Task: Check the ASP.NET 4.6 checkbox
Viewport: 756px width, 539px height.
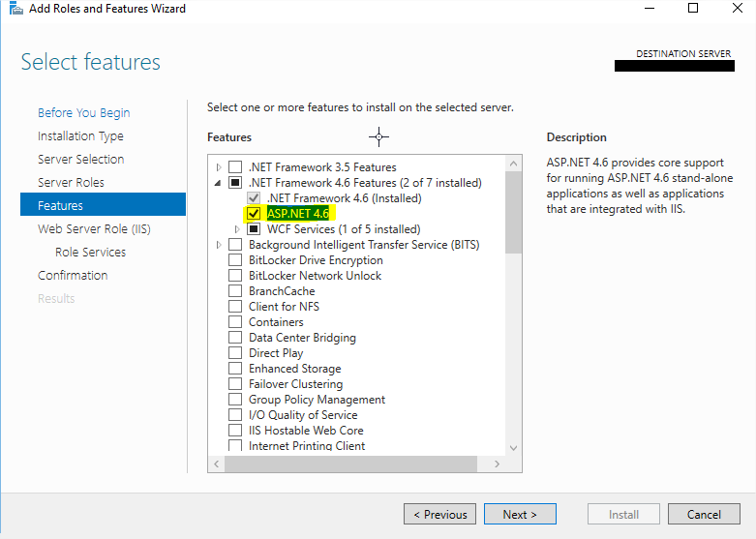Action: click(x=254, y=214)
